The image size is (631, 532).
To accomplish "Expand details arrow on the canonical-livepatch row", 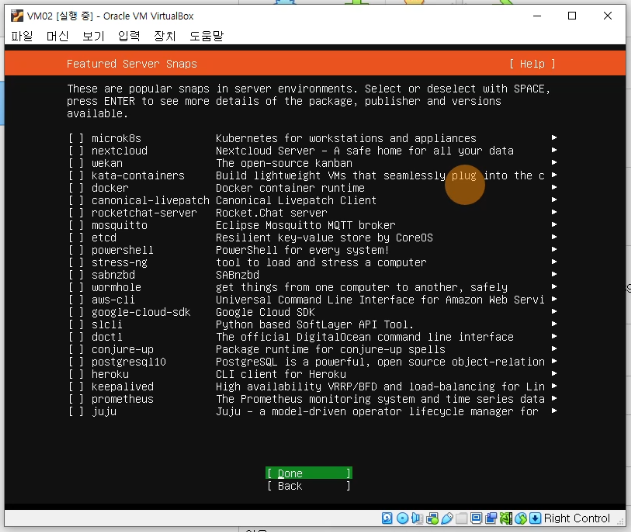I will tap(554, 200).
